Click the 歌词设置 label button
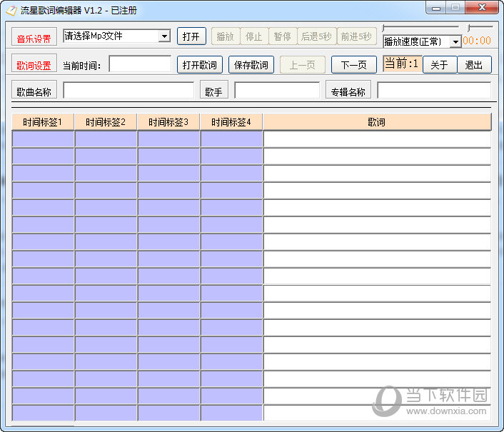The image size is (504, 432). coord(34,63)
